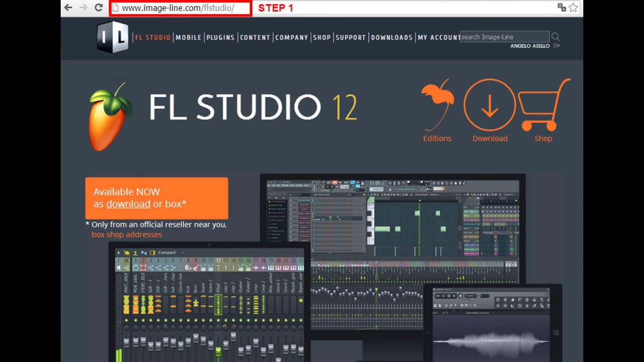The image size is (644, 362).
Task: Click the circular Download arrow icon
Action: tap(490, 105)
